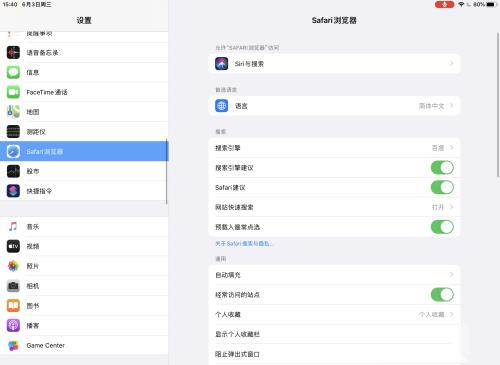Select 测距仪 label in sidebar

[x=36, y=132]
